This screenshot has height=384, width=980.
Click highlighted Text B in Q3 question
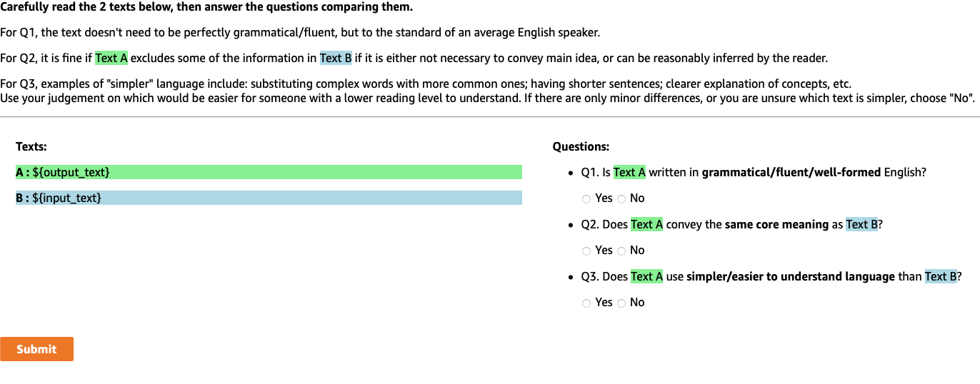pos(941,276)
